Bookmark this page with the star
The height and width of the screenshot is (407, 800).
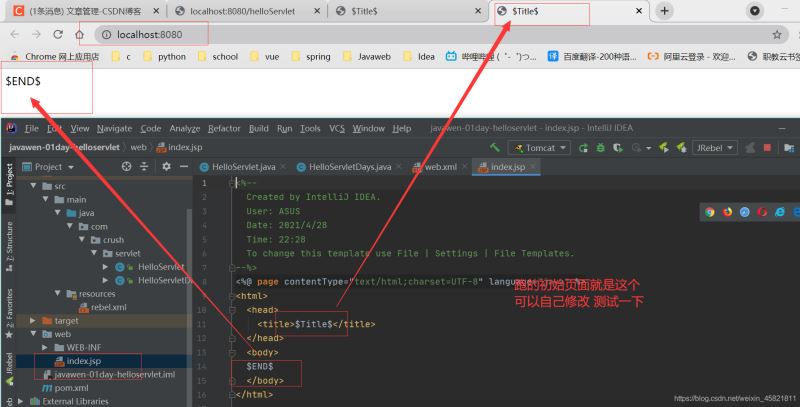pyautogui.click(x=777, y=35)
